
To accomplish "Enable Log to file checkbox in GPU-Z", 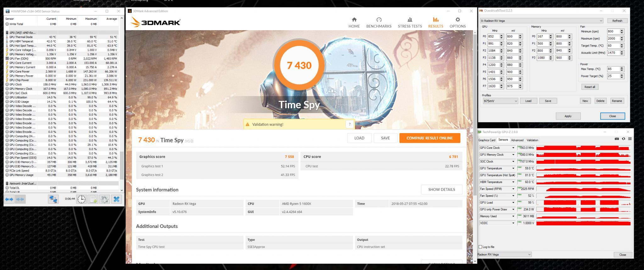I will pos(480,247).
